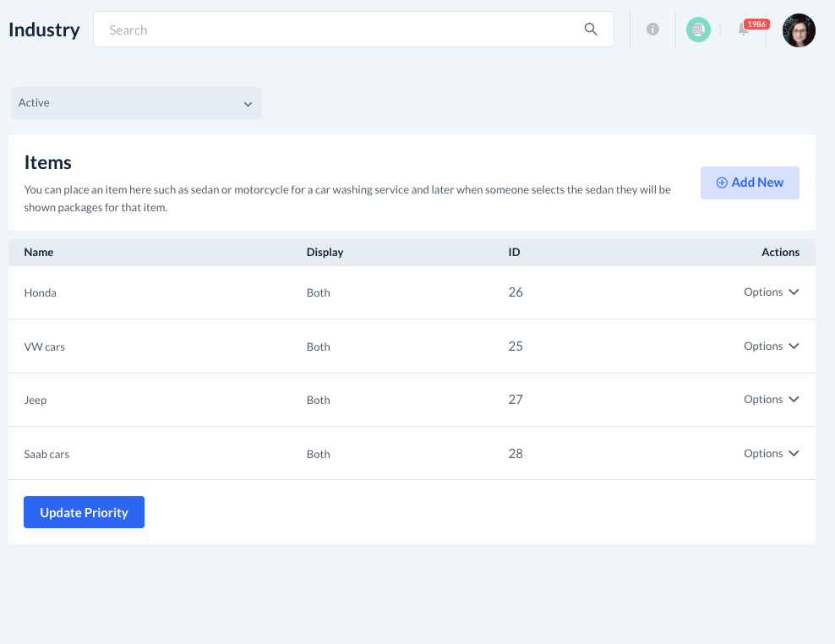Expand Options menu for Saab cars

point(771,454)
